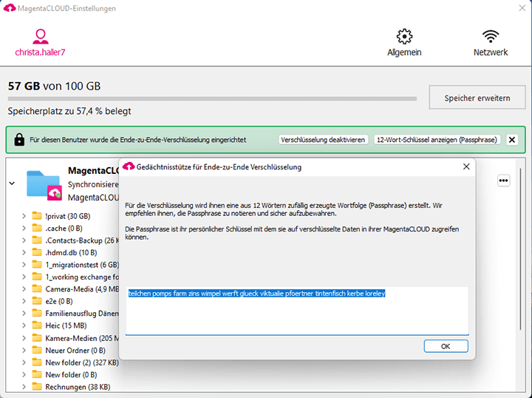Show the 12-Wort-Schlüssel passphrase

(437, 140)
